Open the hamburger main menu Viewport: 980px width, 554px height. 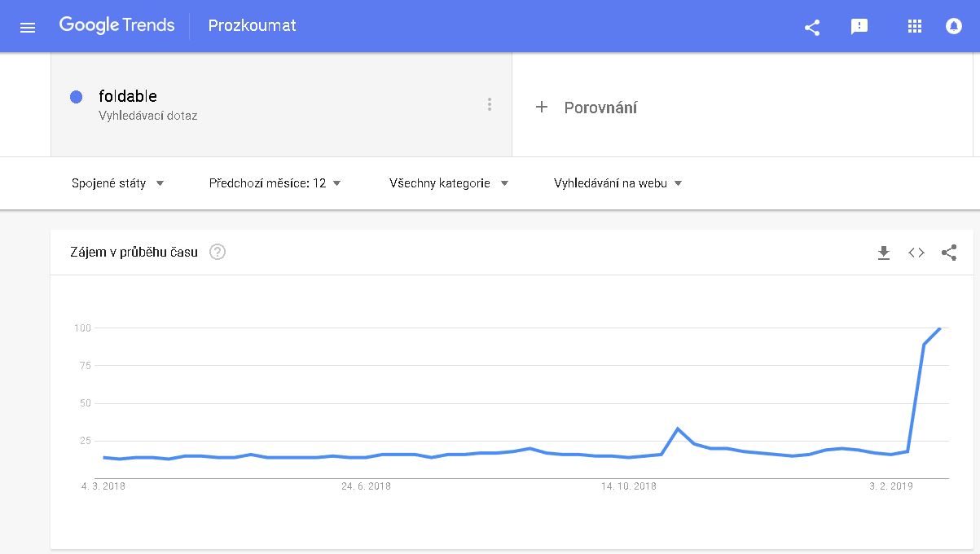click(x=28, y=27)
